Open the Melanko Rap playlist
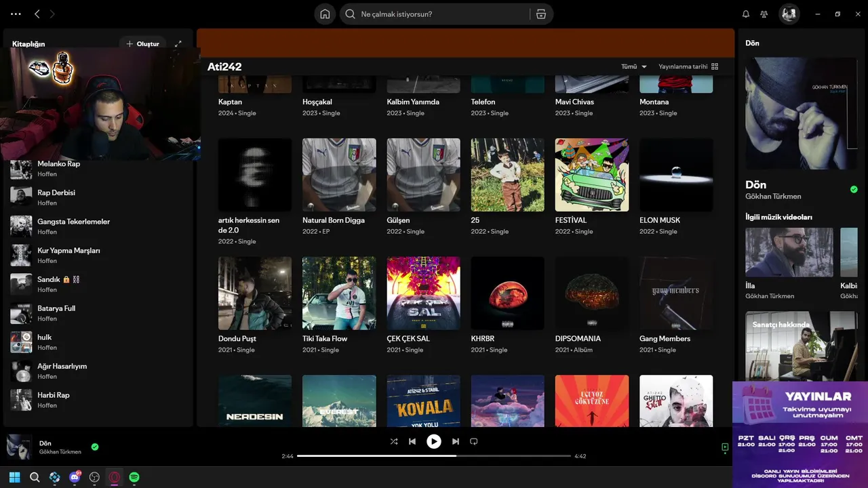The width and height of the screenshot is (868, 488). 99,169
